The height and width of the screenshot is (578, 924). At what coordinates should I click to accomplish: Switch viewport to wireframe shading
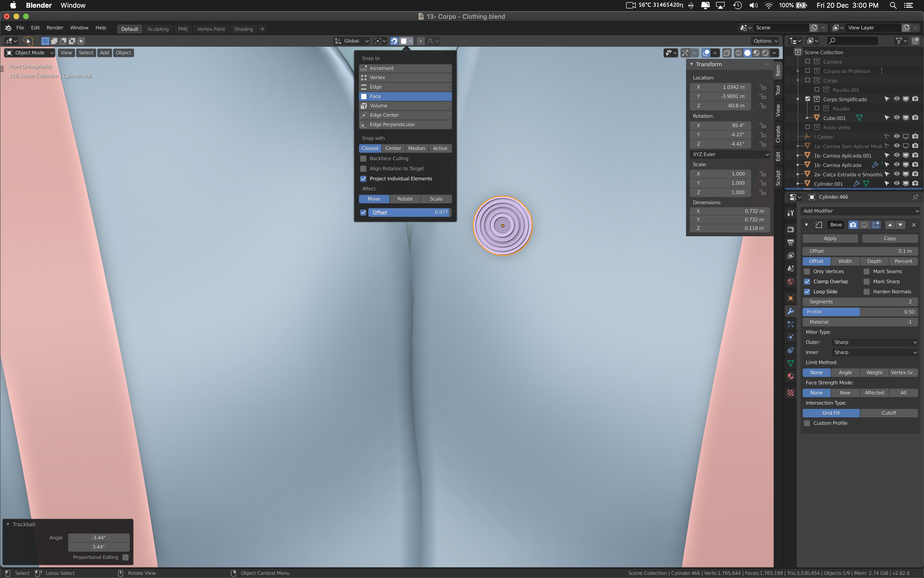[738, 53]
